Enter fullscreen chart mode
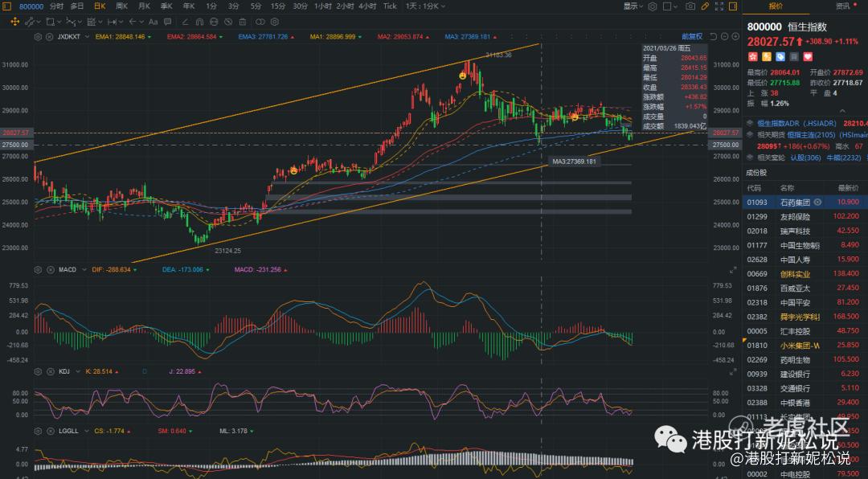868x479 pixels. (719, 6)
